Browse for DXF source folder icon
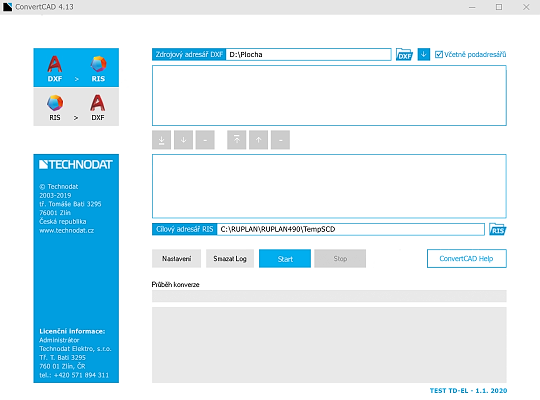The width and height of the screenshot is (540, 400). pos(404,54)
